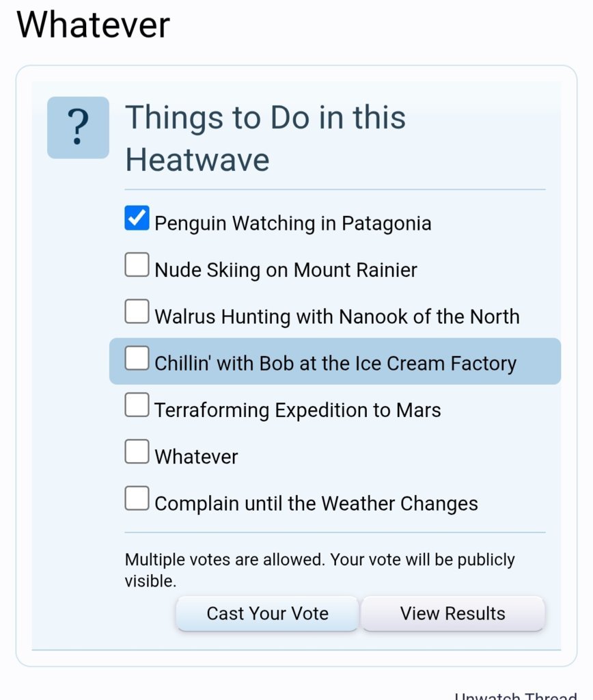The image size is (593, 700).
Task: Enable Terraforming Expedition to Mars option
Action: (x=137, y=405)
